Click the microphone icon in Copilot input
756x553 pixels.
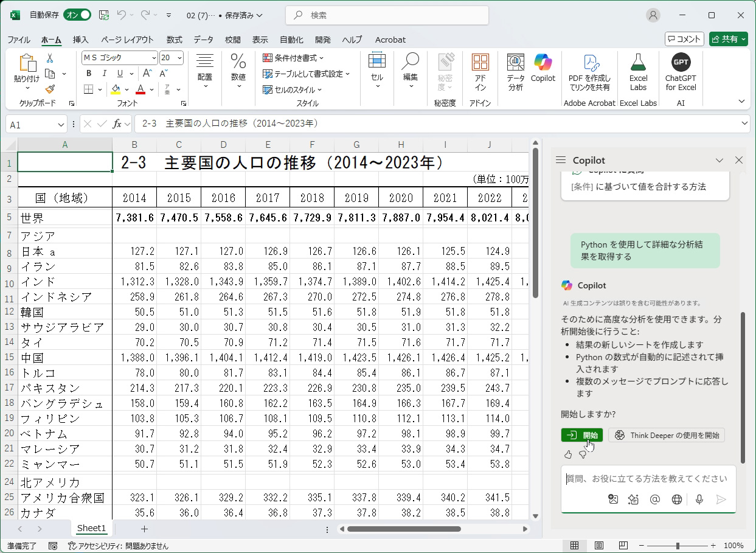click(x=699, y=499)
